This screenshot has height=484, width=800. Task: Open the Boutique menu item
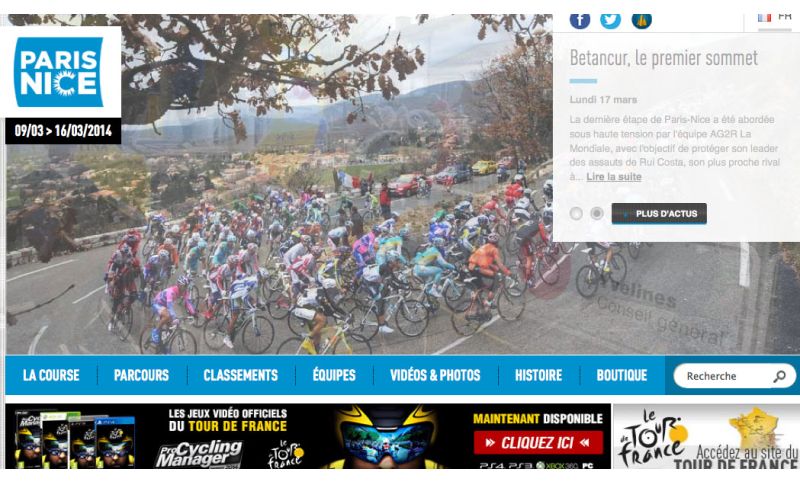pyautogui.click(x=622, y=375)
